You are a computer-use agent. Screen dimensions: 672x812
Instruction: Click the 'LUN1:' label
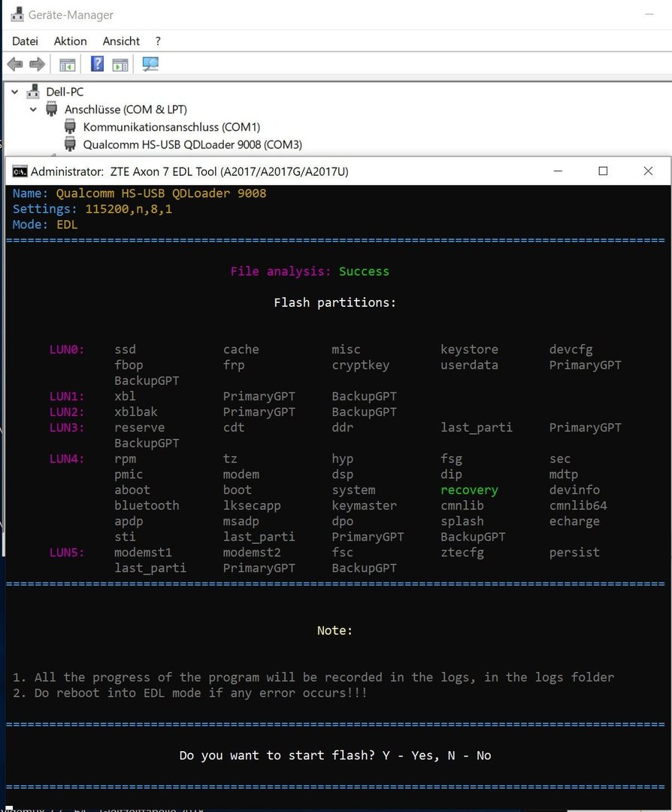67,396
